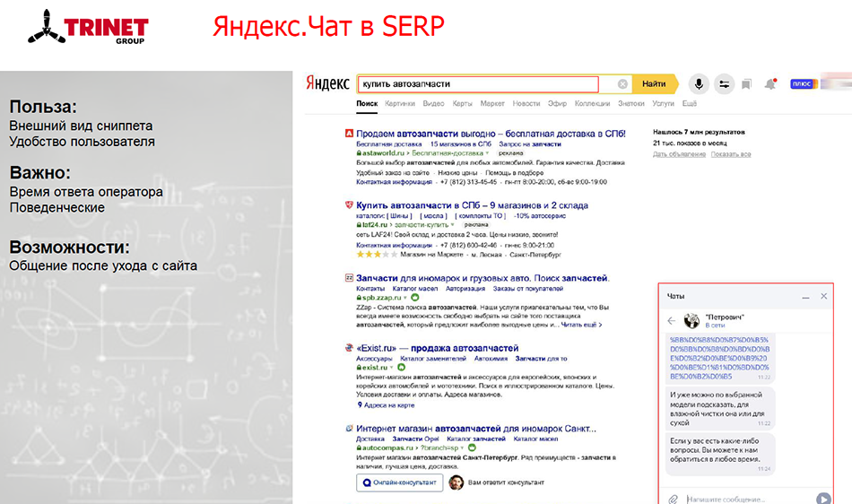Click the encoded URL link in chat
This screenshot has height=504, width=852.
click(719, 357)
